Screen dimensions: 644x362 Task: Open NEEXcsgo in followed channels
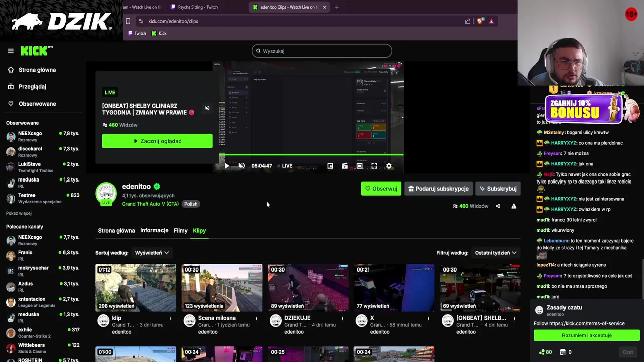pyautogui.click(x=43, y=136)
